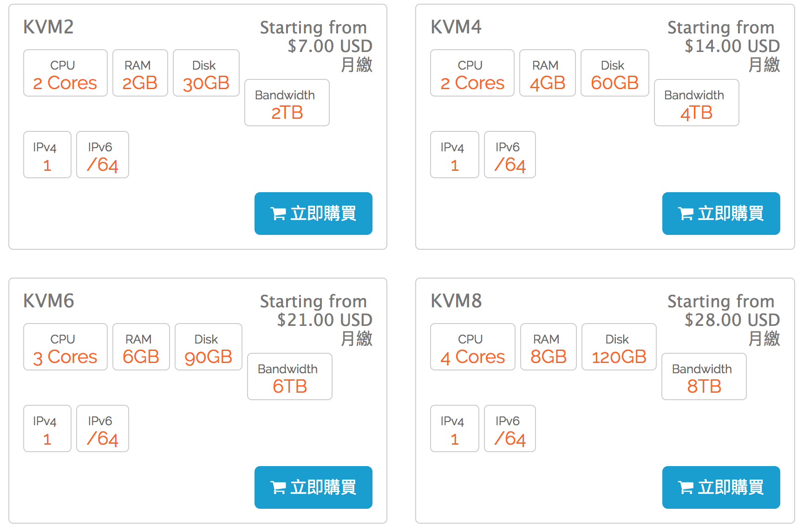
Task: Select the KVM4 plan title
Action: [456, 27]
